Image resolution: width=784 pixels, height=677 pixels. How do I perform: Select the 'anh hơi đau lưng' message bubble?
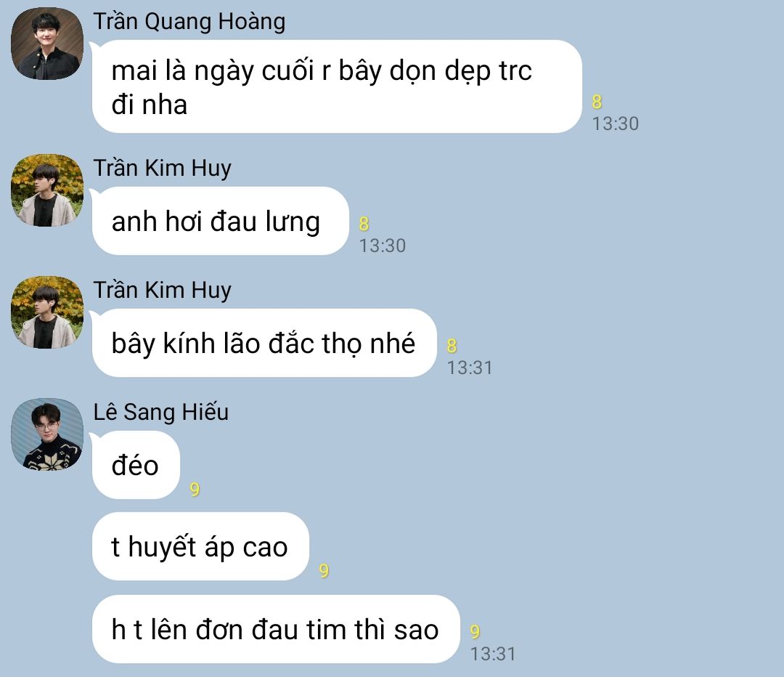(220, 221)
